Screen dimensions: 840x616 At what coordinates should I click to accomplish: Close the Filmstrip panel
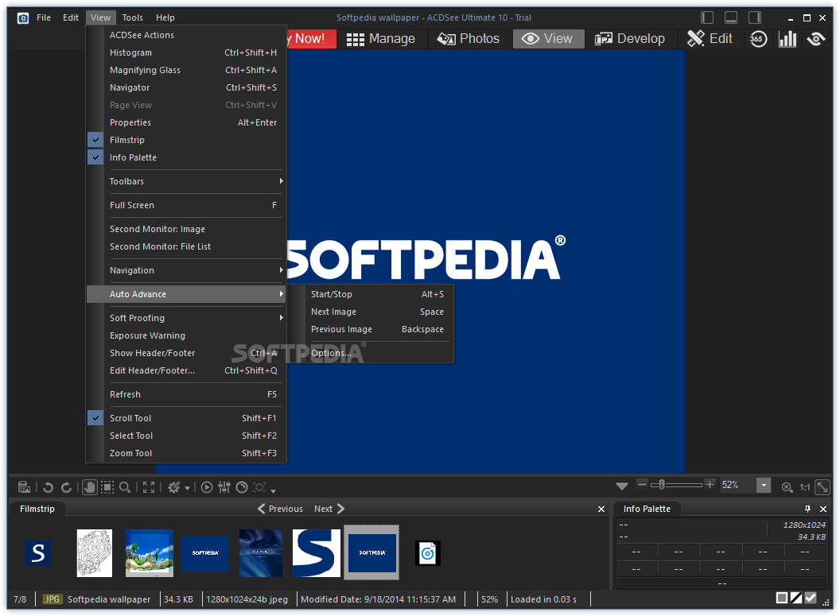click(601, 509)
